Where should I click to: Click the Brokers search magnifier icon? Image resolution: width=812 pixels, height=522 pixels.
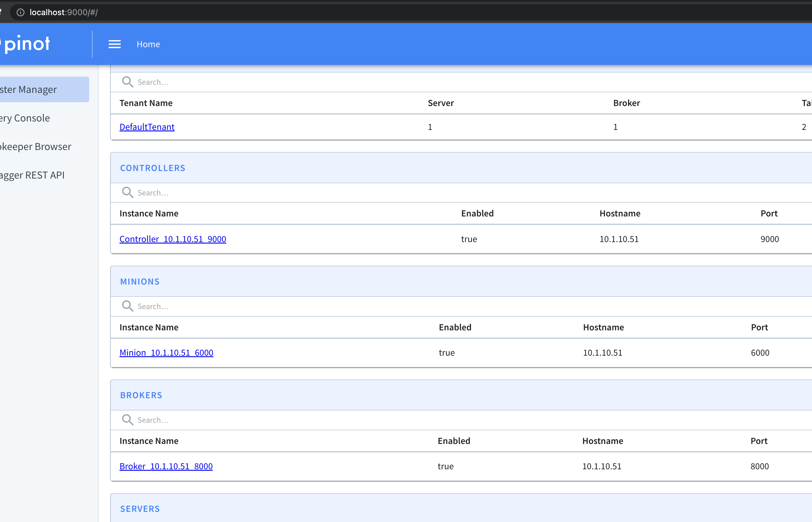coord(128,420)
